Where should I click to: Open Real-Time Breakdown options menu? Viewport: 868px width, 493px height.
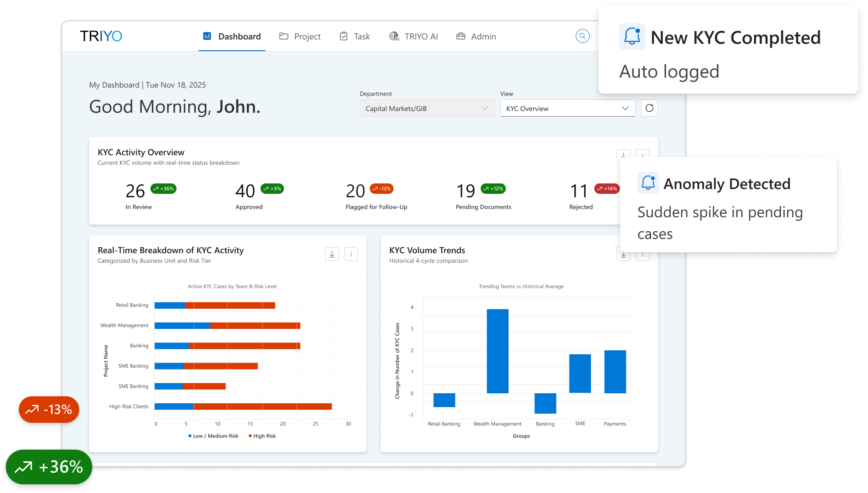click(x=351, y=254)
